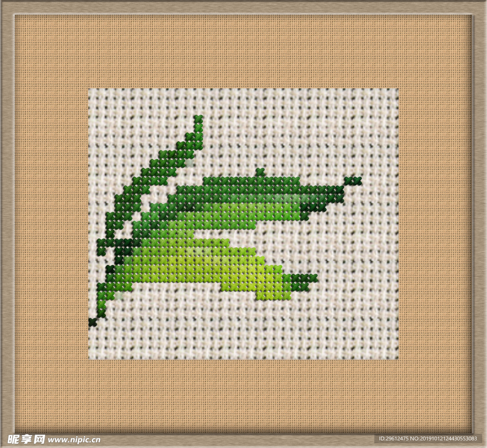Click the ID:29612475 text label
Viewport: 487px width, 448px height.
click(x=393, y=438)
